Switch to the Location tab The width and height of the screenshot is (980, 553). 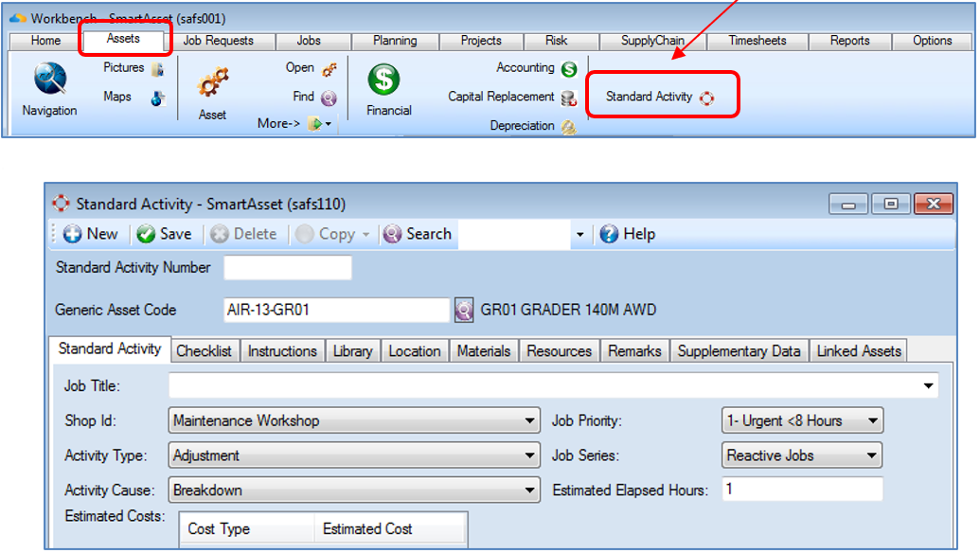click(x=415, y=351)
